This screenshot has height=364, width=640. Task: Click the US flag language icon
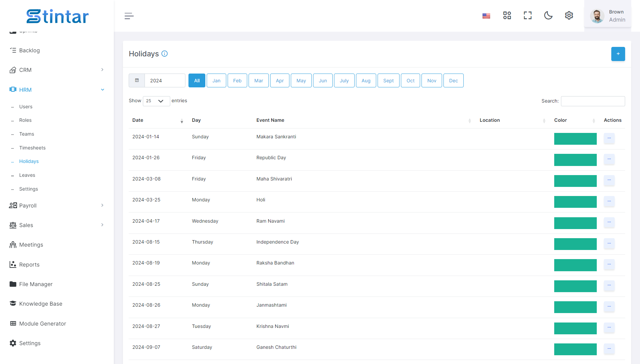[486, 16]
